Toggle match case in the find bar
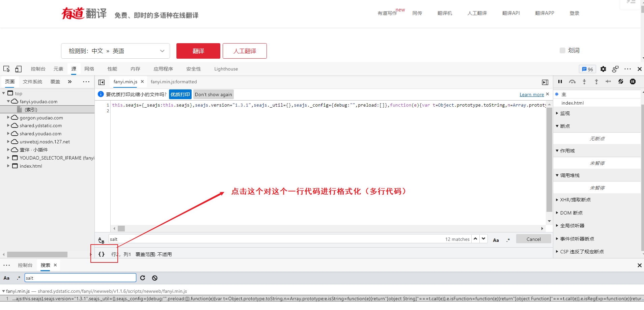644x310 pixels. pos(496,240)
